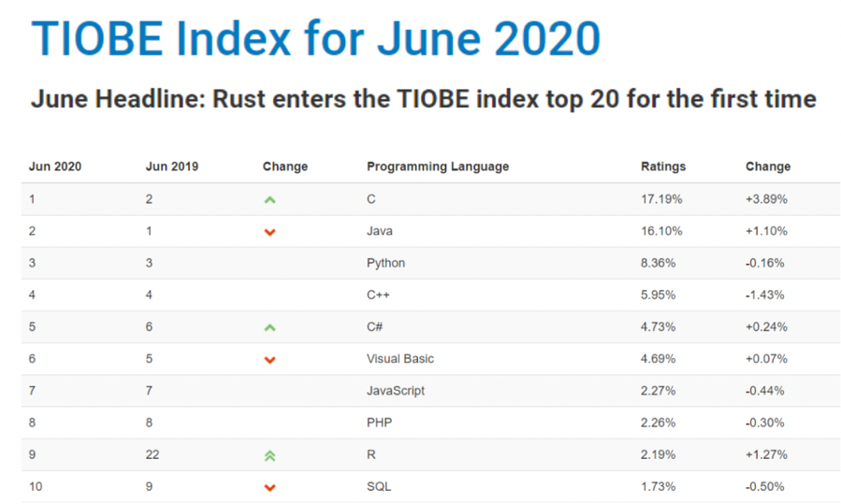Click the 4.69% rating for Visual Basic
Image resolution: width=841 pixels, height=504 pixels.
658,359
